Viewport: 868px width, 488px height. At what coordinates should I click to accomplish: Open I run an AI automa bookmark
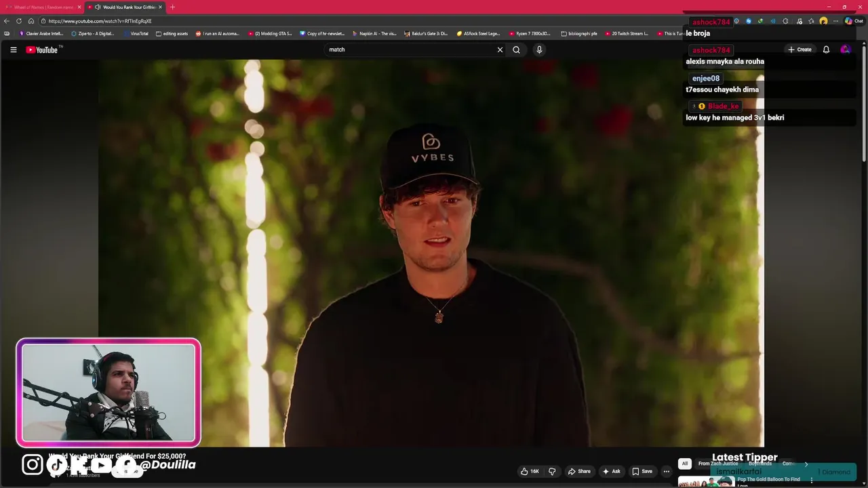click(x=218, y=33)
